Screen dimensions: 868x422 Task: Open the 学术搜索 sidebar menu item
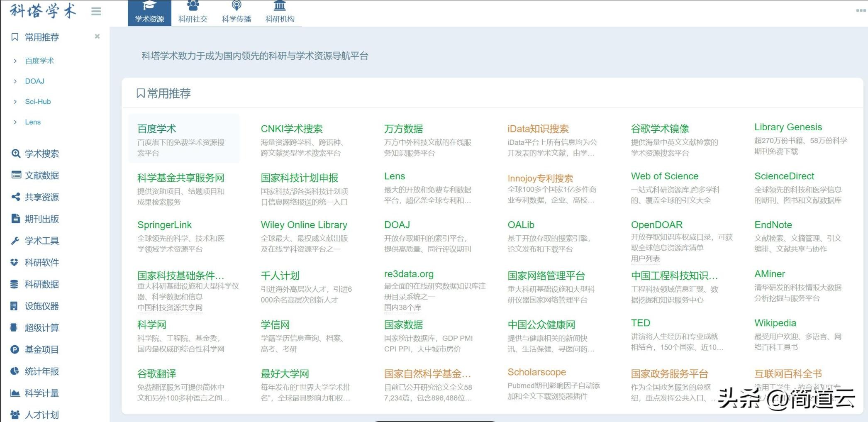pos(42,154)
